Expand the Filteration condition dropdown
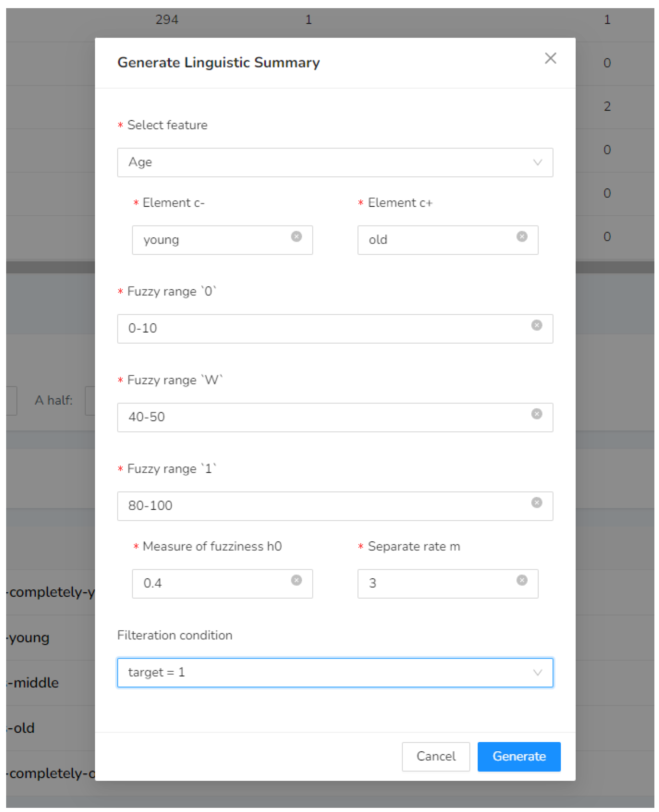 click(326, 672)
